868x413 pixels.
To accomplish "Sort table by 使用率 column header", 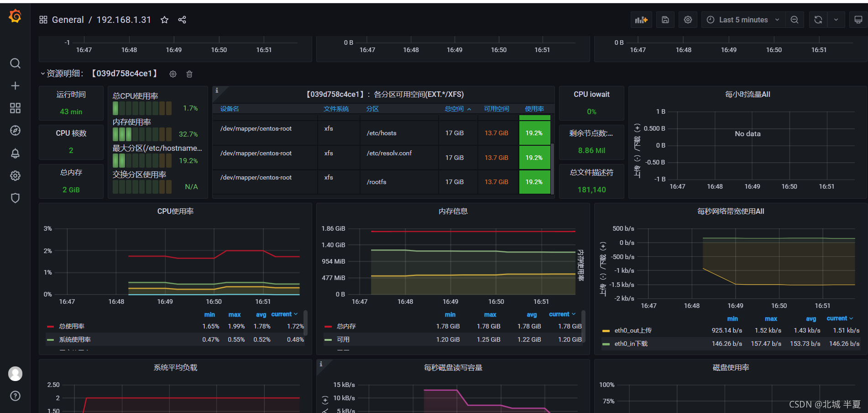I will (x=534, y=109).
